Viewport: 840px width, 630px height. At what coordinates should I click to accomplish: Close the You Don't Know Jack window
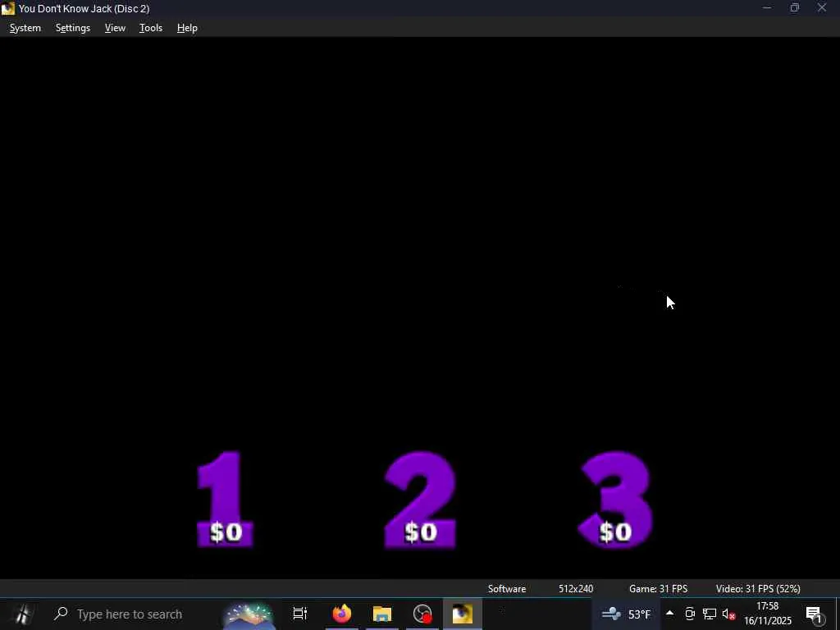click(x=822, y=8)
